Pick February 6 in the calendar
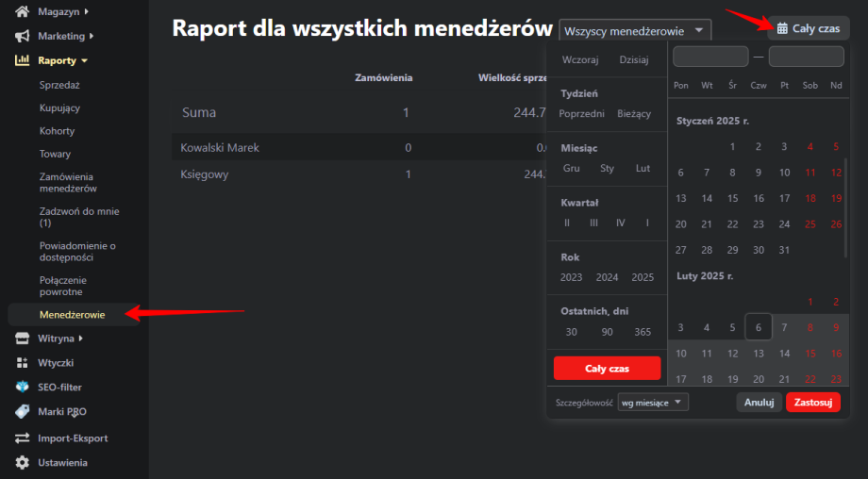This screenshot has width=868, height=479. click(758, 327)
